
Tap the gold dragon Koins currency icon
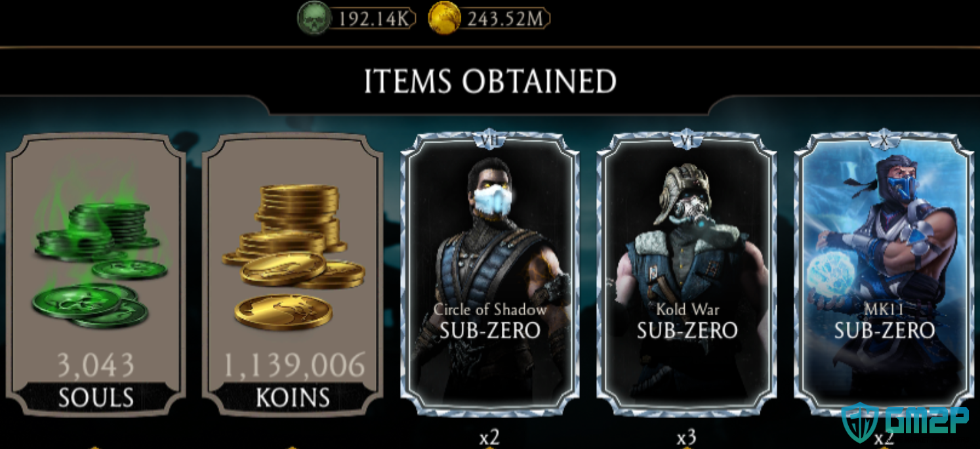coord(445,18)
